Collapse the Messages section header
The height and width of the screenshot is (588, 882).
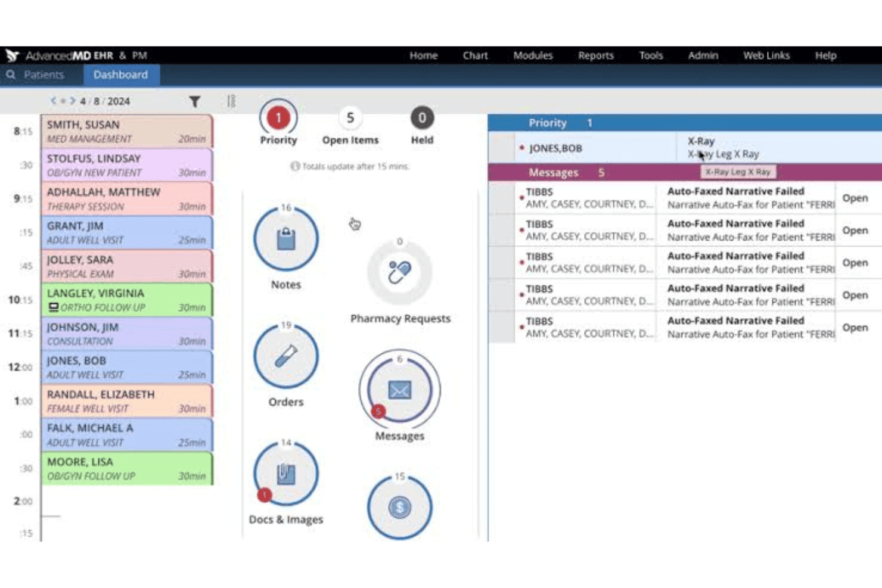(x=685, y=172)
